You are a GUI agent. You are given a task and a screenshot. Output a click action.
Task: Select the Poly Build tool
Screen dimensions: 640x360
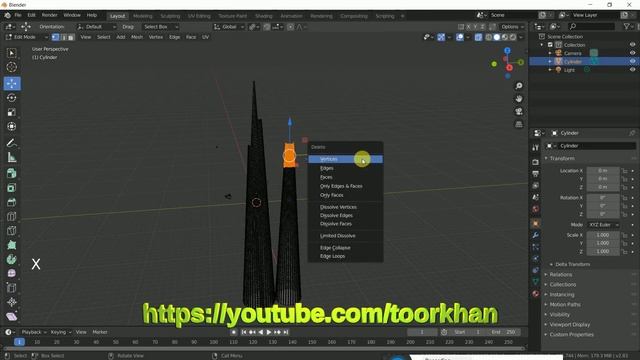tap(12, 260)
